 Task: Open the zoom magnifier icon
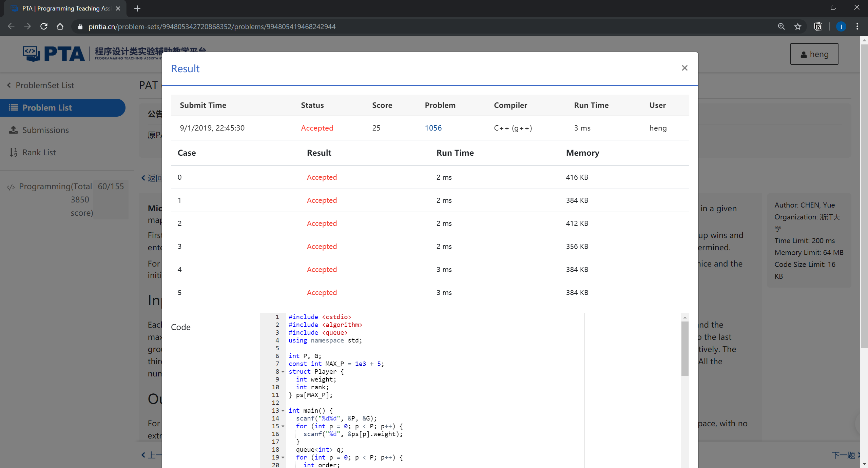point(781,26)
